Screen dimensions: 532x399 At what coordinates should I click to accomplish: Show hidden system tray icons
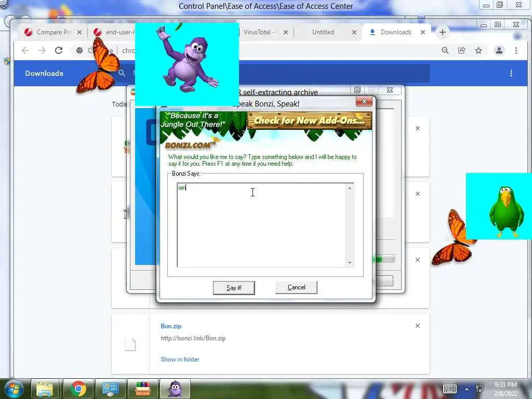click(x=467, y=389)
